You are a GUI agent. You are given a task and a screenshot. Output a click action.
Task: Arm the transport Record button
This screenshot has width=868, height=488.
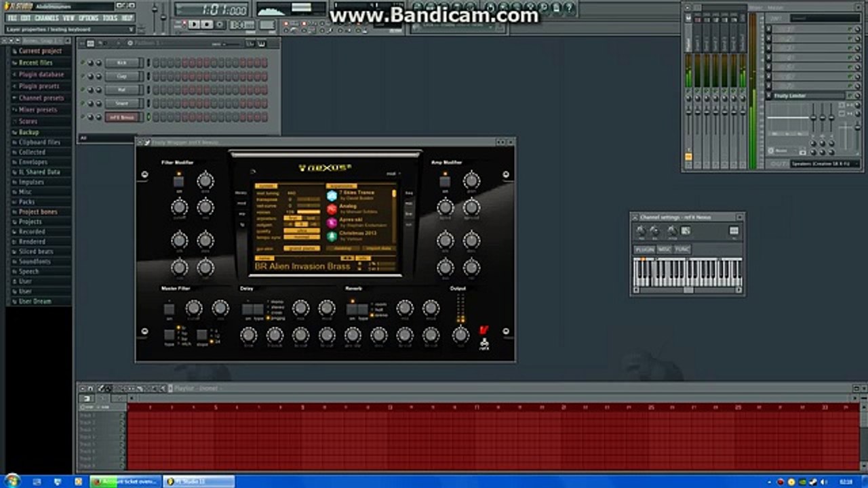tap(220, 24)
